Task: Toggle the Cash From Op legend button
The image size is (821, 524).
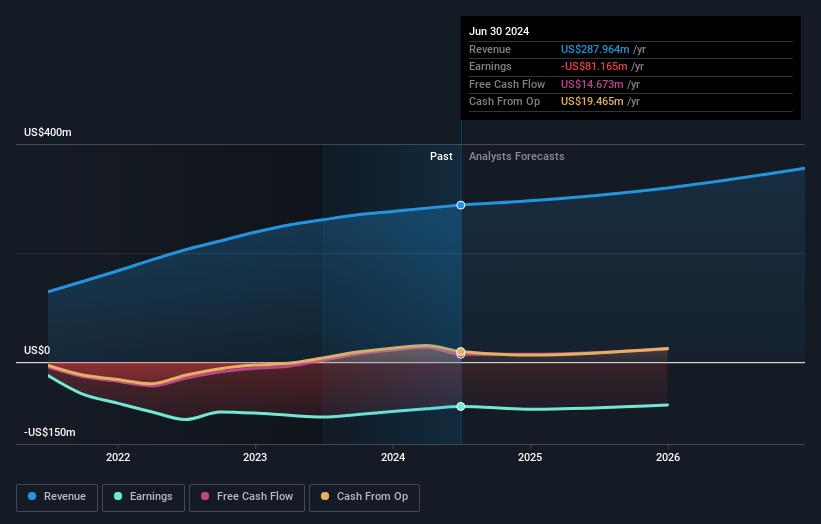Action: point(364,497)
